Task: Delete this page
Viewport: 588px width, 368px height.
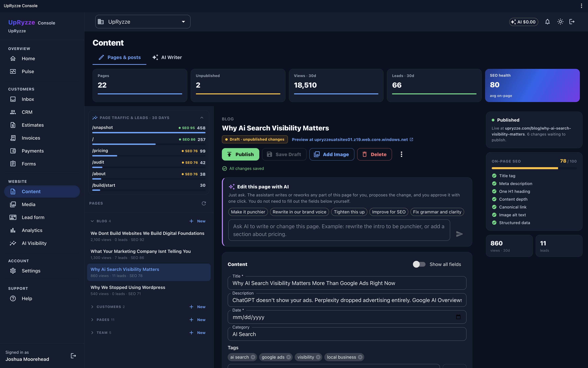Action: (x=374, y=154)
